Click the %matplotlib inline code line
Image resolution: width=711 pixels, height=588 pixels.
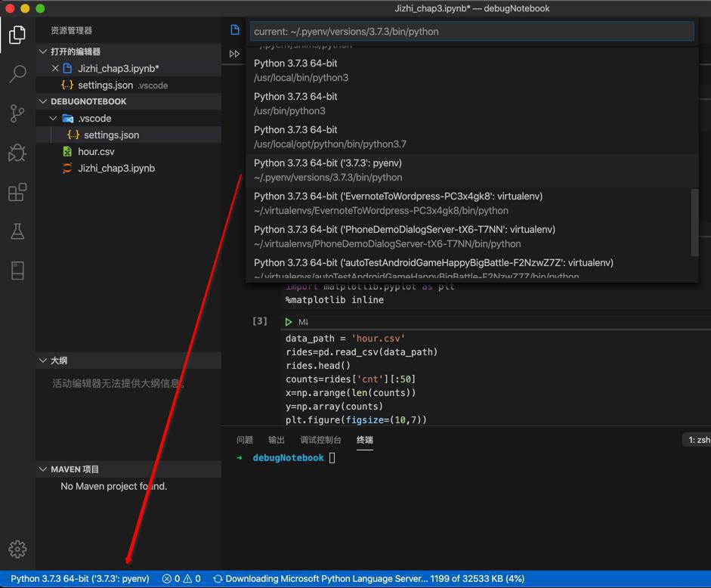coord(335,300)
